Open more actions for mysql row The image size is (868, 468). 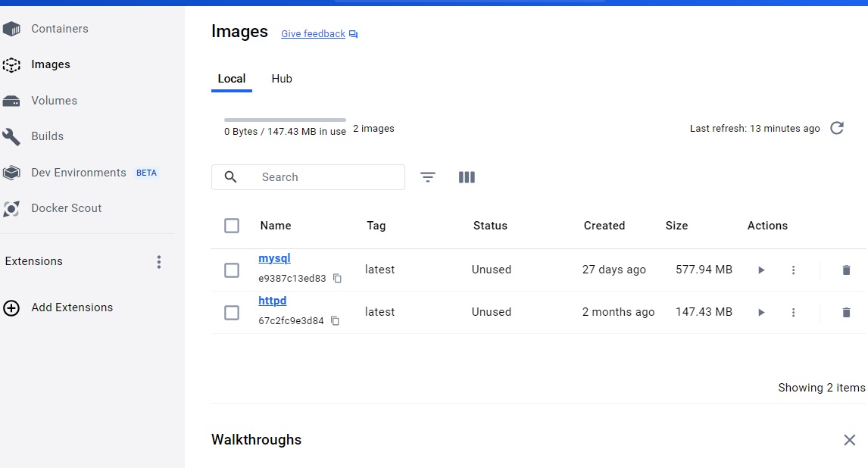click(793, 270)
